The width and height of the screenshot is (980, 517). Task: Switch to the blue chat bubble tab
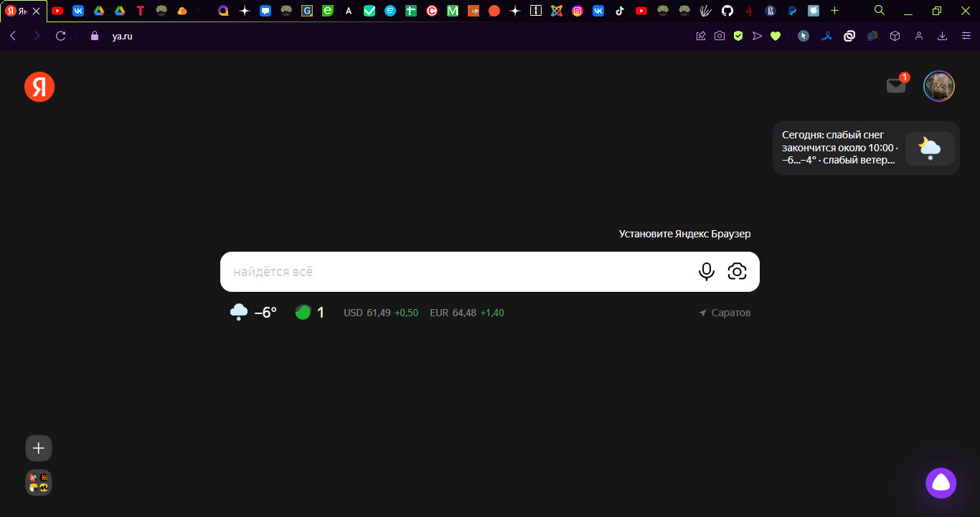coord(265,11)
